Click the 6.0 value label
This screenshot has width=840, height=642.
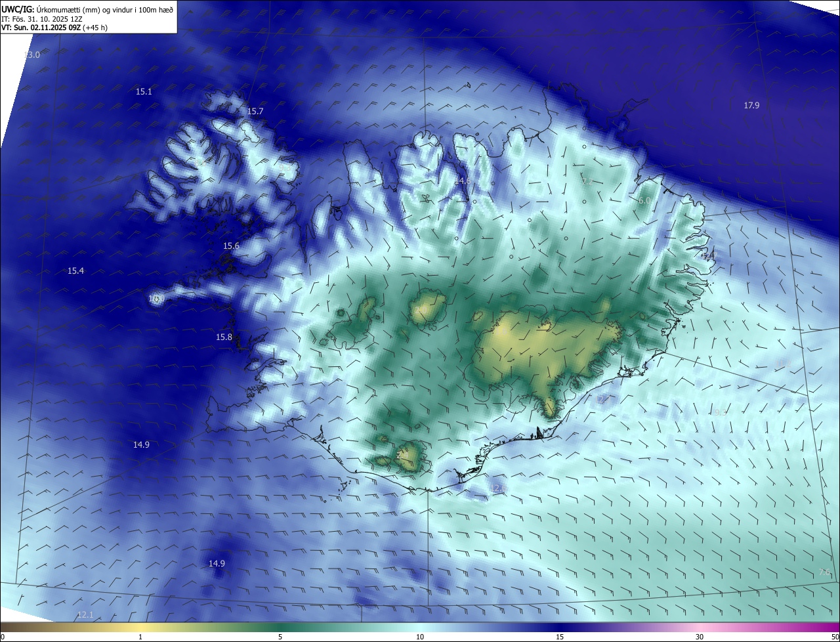644,201
